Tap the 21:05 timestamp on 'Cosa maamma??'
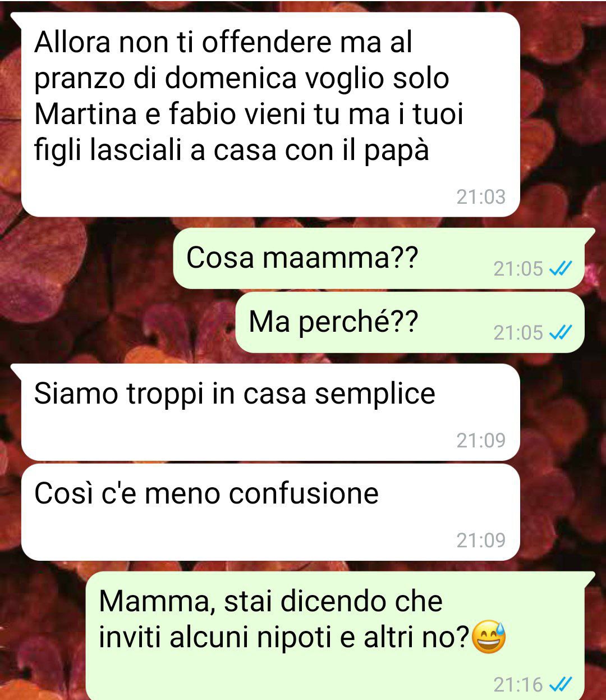This screenshot has height=700, width=606. click(518, 269)
